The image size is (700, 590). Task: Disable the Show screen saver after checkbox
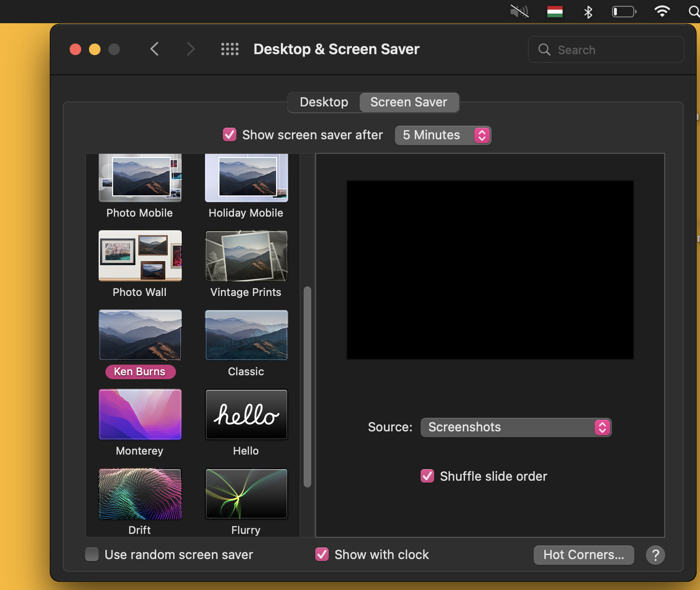pos(230,135)
